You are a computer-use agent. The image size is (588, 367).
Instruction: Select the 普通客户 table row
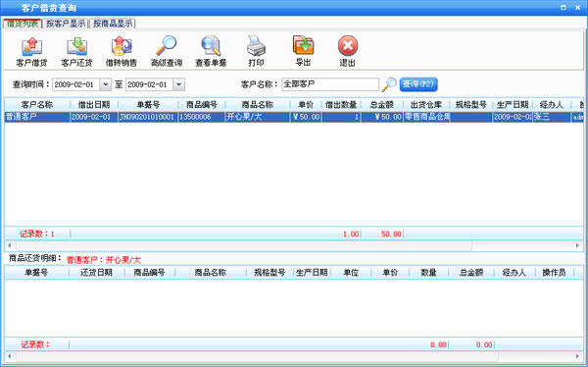click(294, 117)
